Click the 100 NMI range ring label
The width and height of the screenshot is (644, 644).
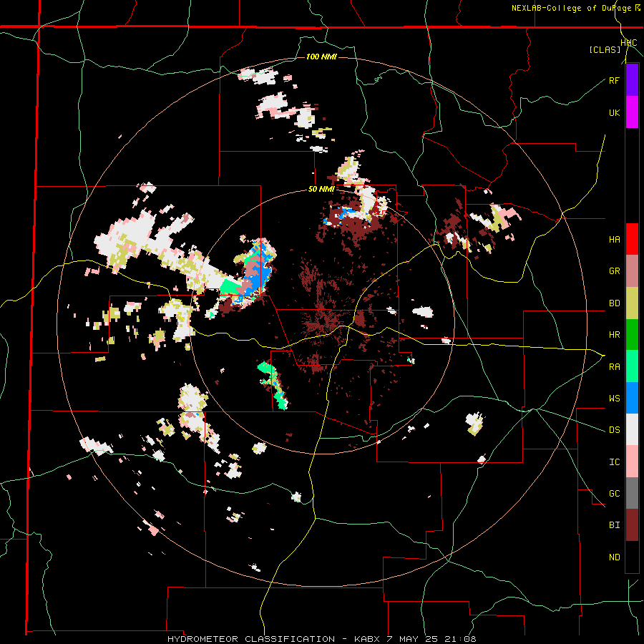coord(321,57)
